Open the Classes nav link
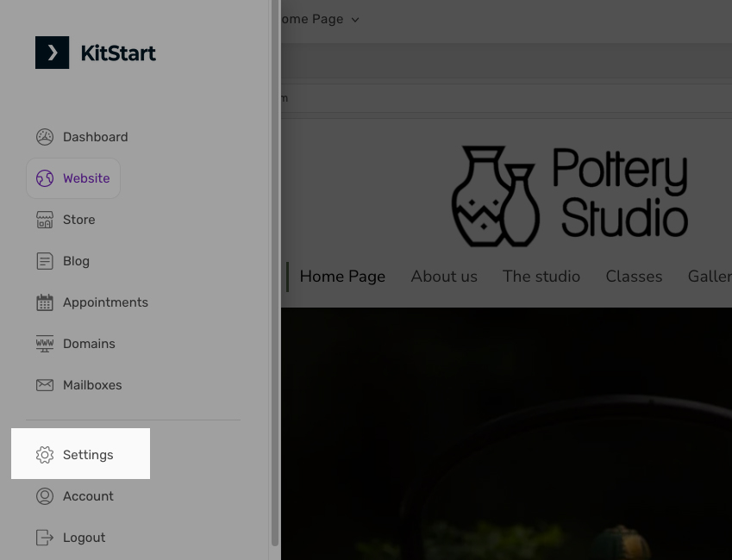Image resolution: width=732 pixels, height=560 pixels. (x=634, y=277)
